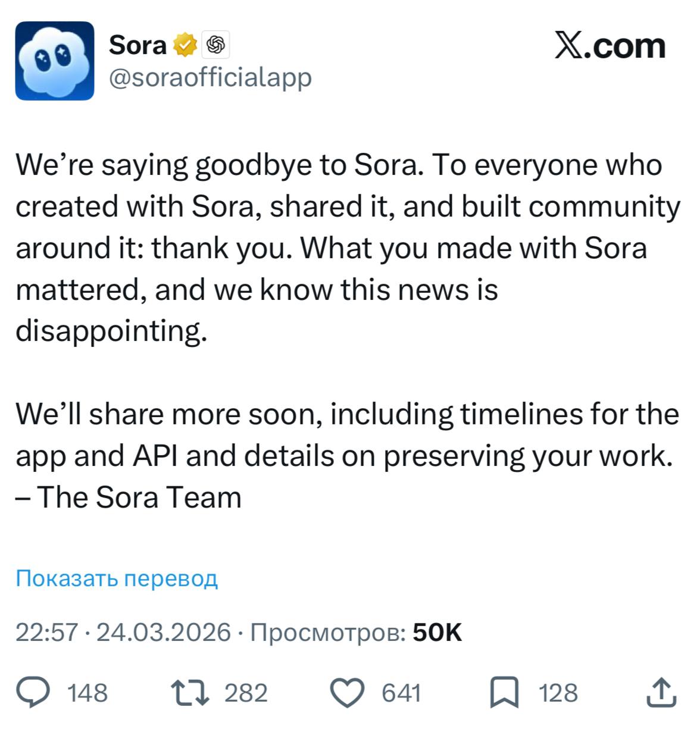The width and height of the screenshot is (700, 735).
Task: Click the 128 bookmarks count
Action: [x=558, y=693]
